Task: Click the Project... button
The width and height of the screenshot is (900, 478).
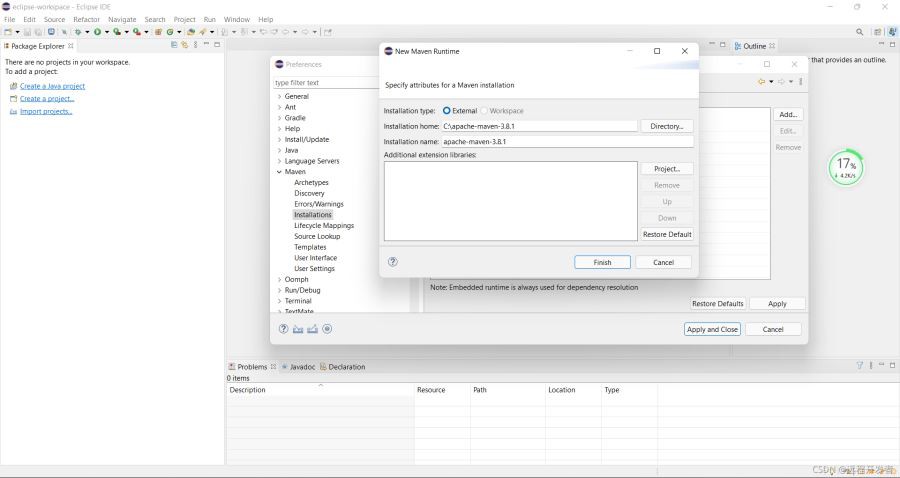Action: (x=666, y=169)
